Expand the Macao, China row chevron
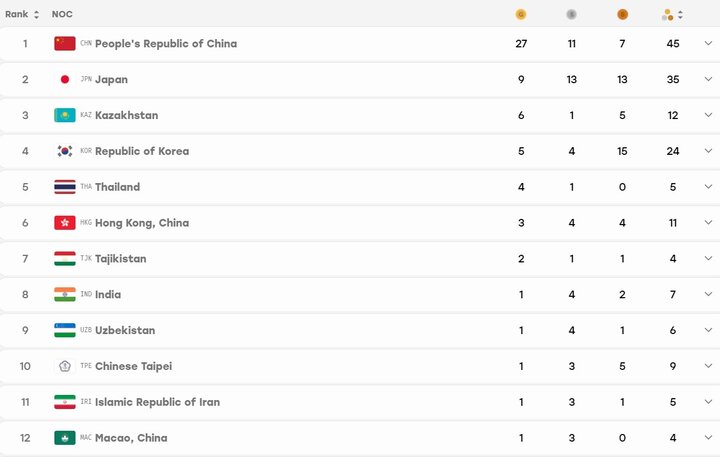This screenshot has height=457, width=720. point(708,437)
